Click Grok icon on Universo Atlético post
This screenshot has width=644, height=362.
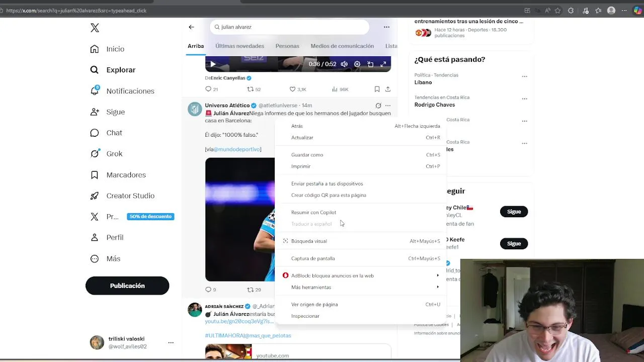378,106
